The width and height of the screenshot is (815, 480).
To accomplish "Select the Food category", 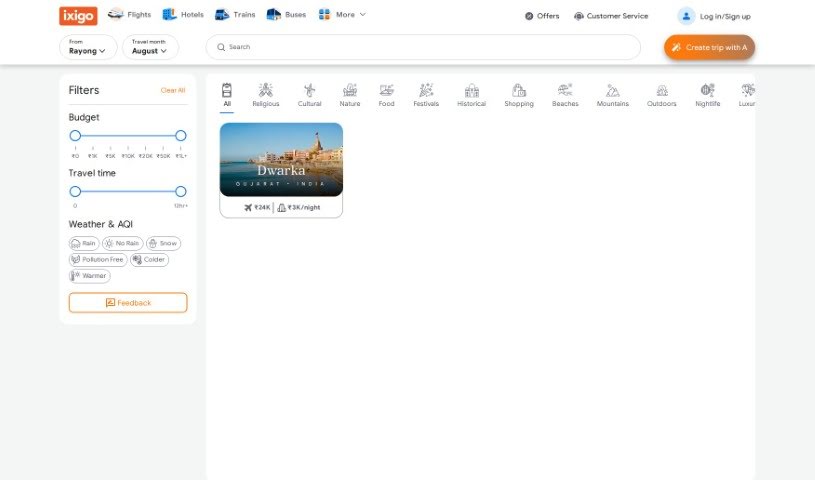I will click(x=386, y=95).
